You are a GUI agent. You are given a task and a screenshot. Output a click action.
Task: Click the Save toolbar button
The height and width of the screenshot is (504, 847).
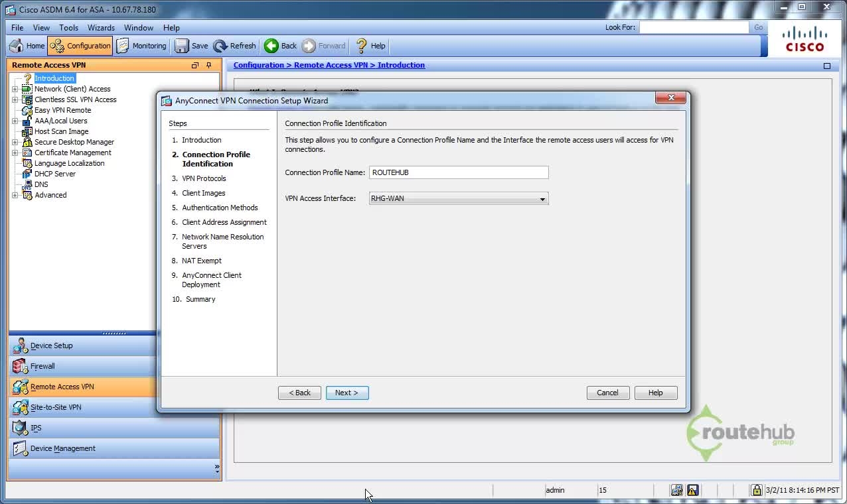[x=191, y=46]
